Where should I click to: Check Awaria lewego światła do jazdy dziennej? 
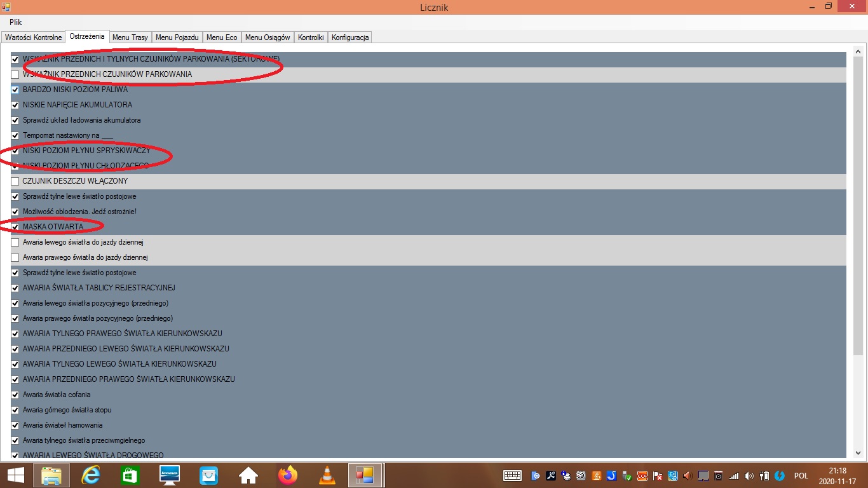tap(15, 242)
